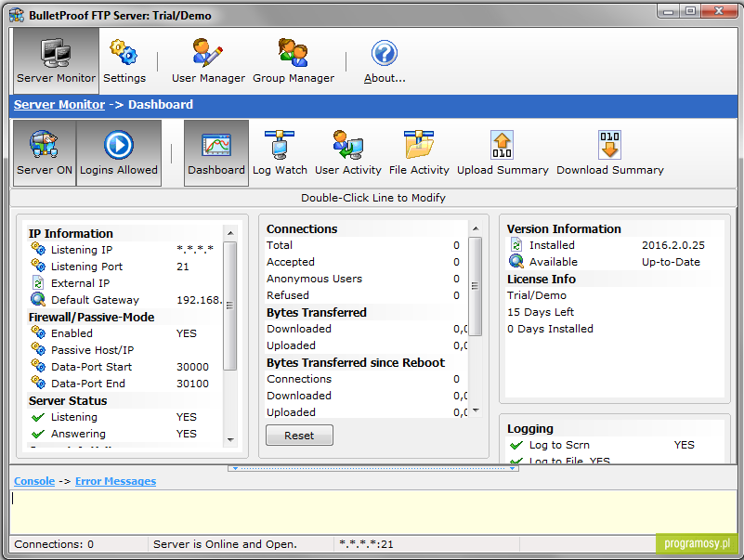
Task: Launch User Manager
Action: click(208, 60)
